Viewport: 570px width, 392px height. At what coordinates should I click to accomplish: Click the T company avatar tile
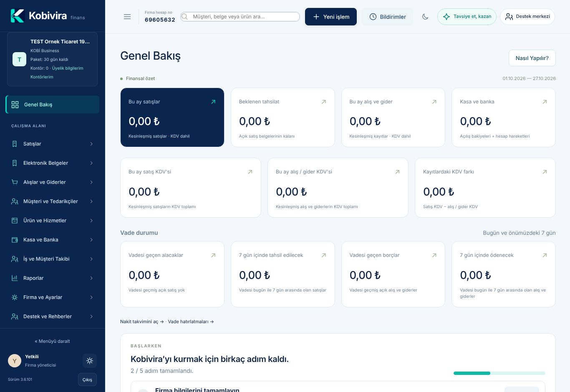pyautogui.click(x=19, y=59)
